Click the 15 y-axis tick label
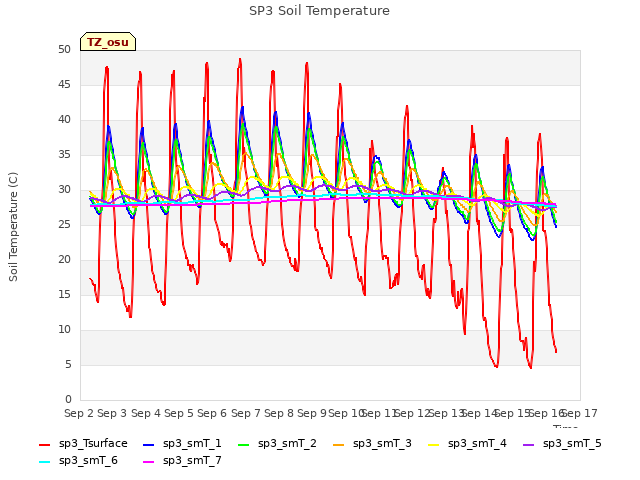Screen dimensions: 640x480 click(64, 295)
